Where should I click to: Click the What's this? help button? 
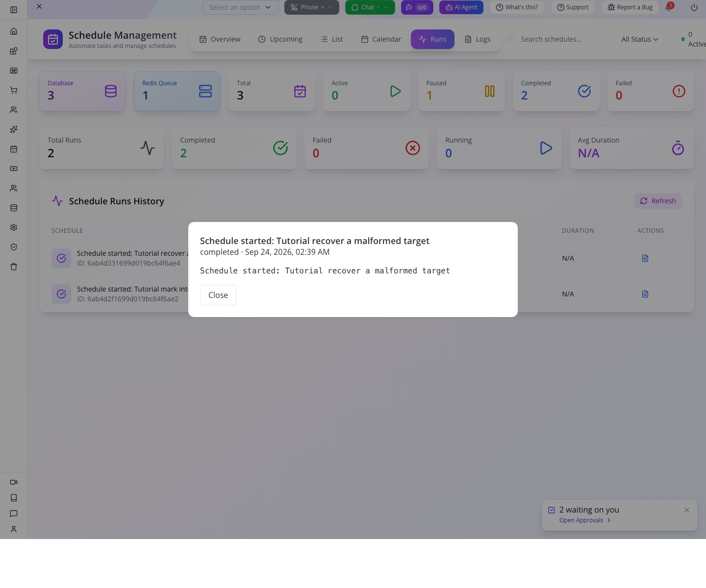[x=517, y=7]
